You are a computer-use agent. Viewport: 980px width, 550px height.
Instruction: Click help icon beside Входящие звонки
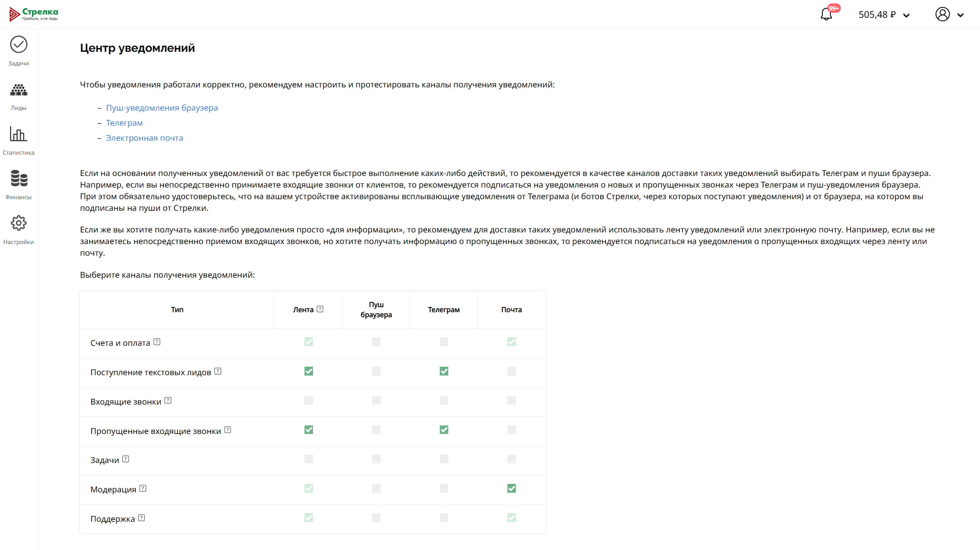[x=168, y=400]
